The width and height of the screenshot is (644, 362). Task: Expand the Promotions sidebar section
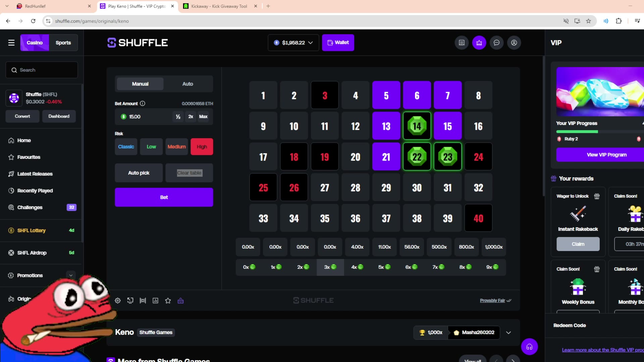coord(71,275)
